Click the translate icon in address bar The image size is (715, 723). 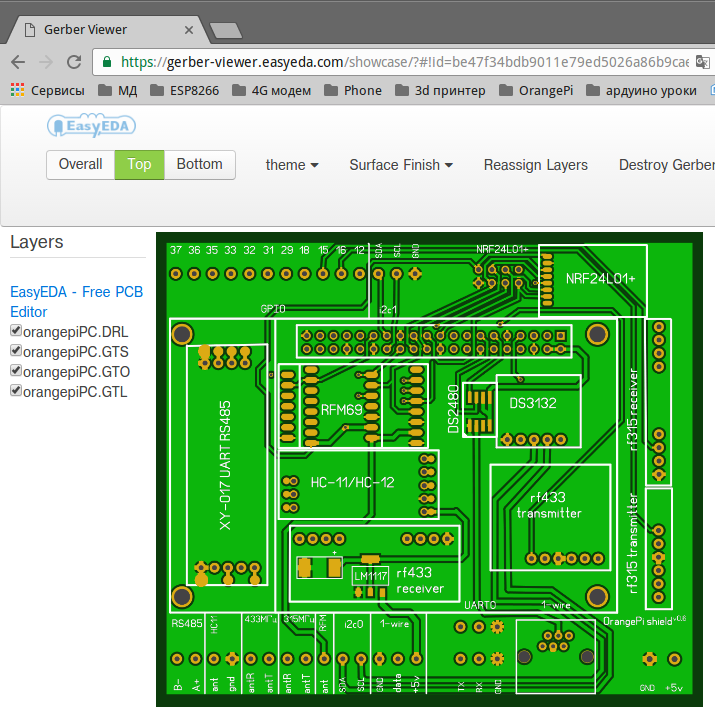coord(704,62)
